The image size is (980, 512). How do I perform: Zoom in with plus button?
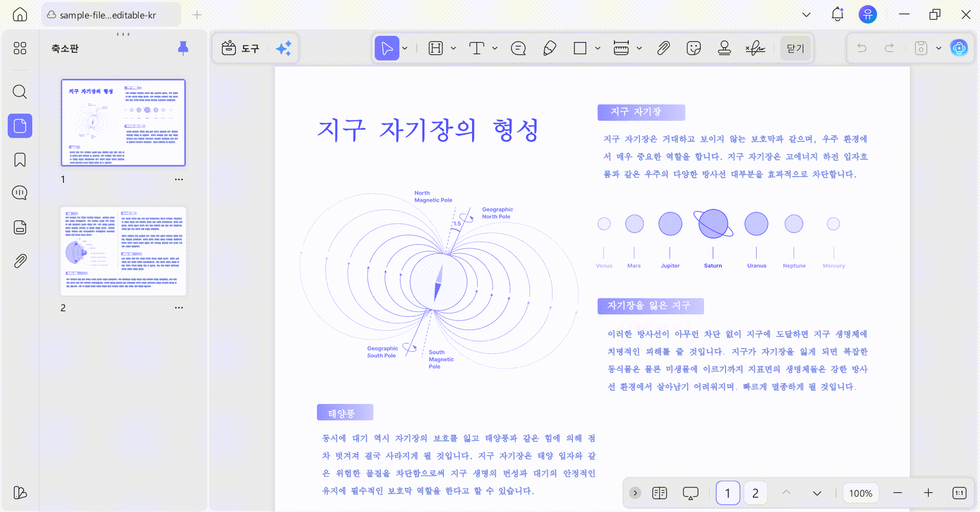coord(928,493)
